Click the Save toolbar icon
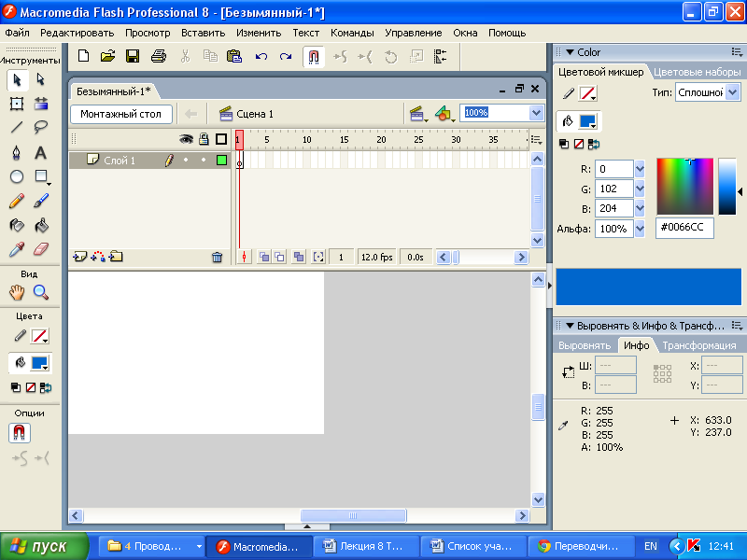Viewport: 747px width, 560px height. 133,57
